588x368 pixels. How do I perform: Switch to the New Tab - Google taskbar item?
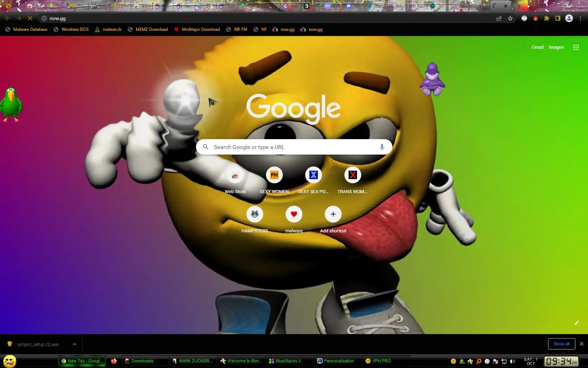(82, 361)
